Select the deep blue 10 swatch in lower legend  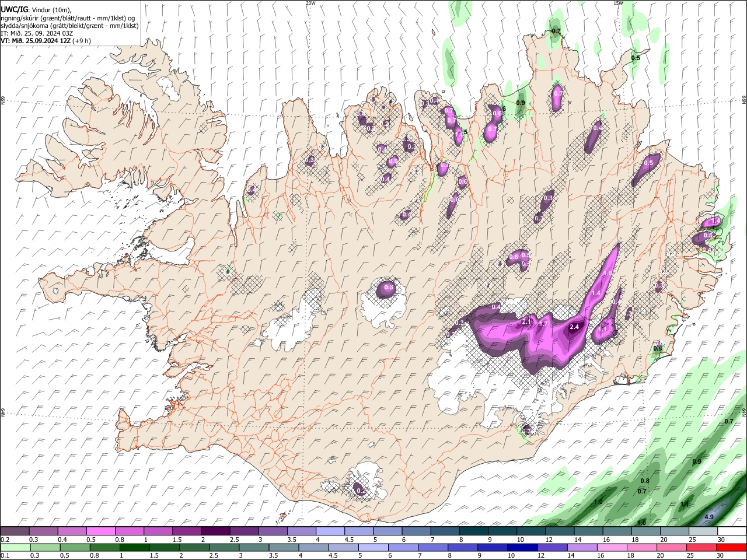tap(522, 548)
